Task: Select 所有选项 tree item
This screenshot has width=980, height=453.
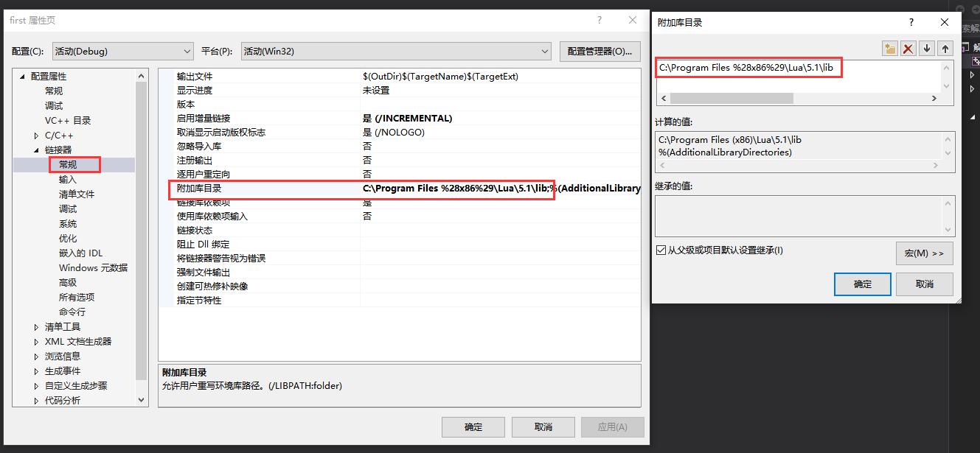Action: (x=77, y=298)
